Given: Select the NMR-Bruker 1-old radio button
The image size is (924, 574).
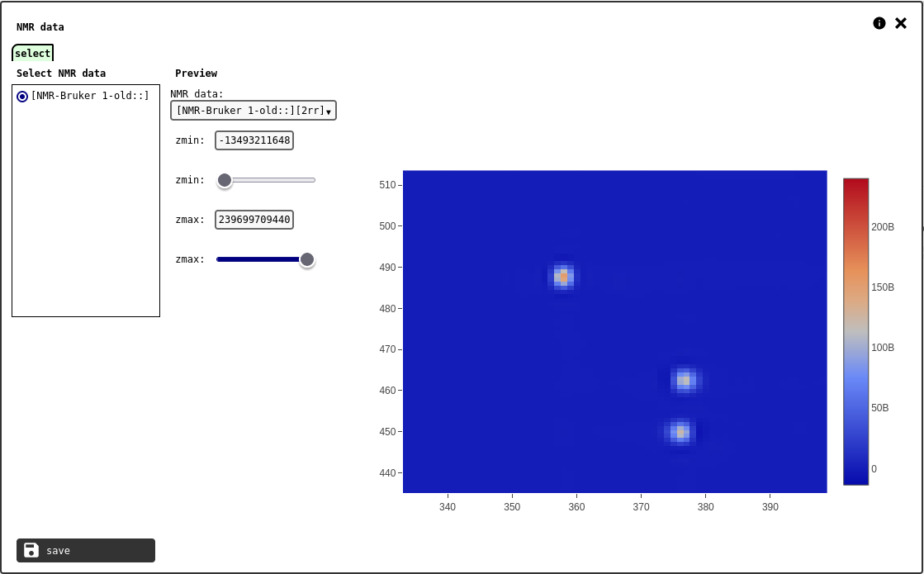Looking at the screenshot, I should (22, 97).
